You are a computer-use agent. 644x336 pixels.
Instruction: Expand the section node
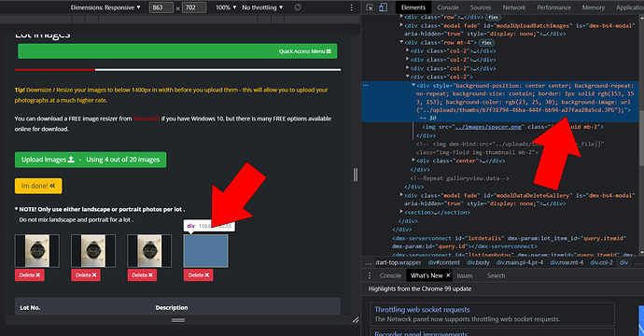click(401, 212)
